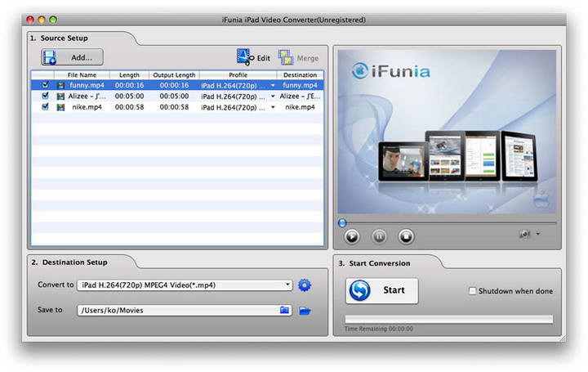This screenshot has height=372, width=588.
Task: Open the Edit video scissors tool
Action: click(x=253, y=57)
